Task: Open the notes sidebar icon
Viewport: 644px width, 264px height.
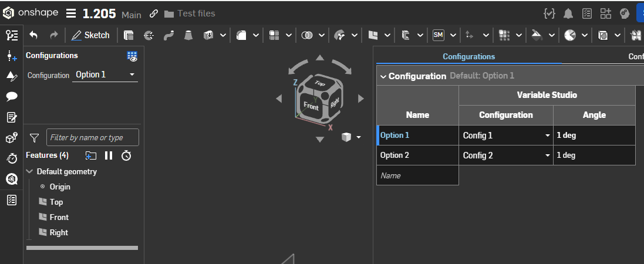Action: point(12,117)
